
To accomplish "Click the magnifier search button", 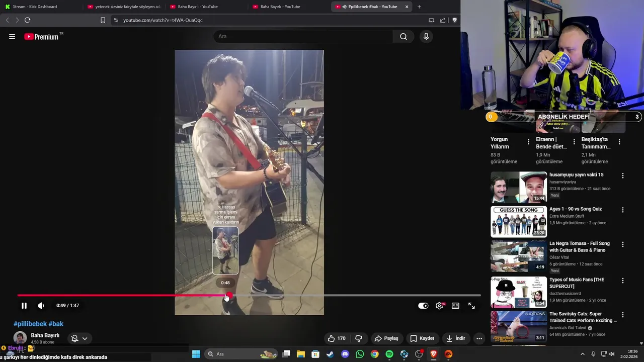I will [404, 36].
